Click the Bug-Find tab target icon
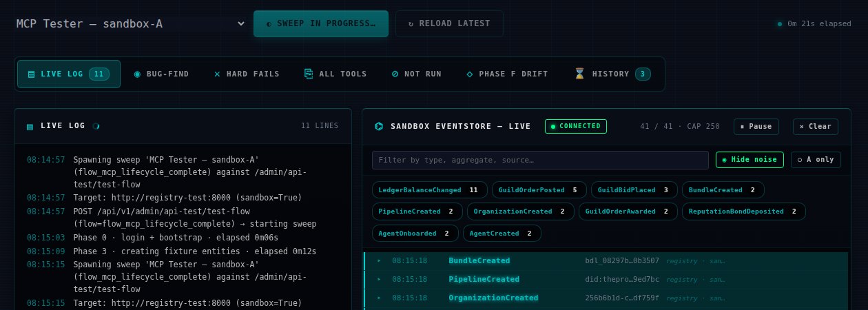The image size is (868, 310). click(x=137, y=74)
